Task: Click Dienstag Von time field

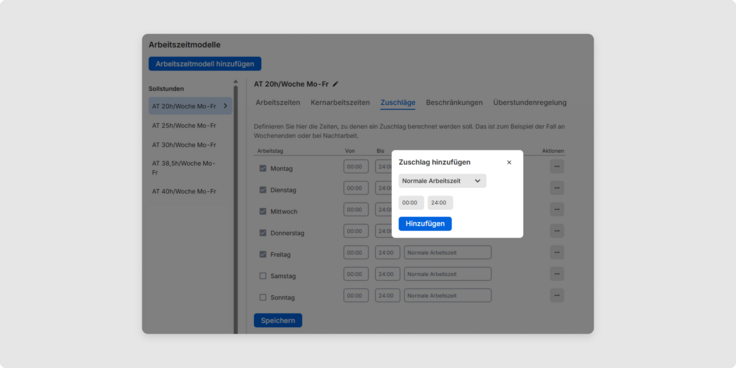Action: (x=356, y=188)
